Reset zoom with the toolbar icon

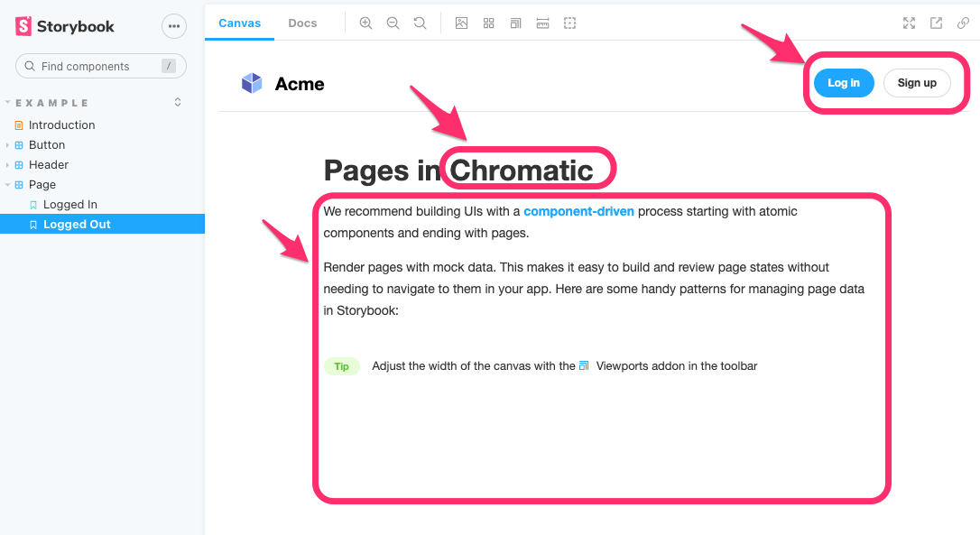click(420, 23)
